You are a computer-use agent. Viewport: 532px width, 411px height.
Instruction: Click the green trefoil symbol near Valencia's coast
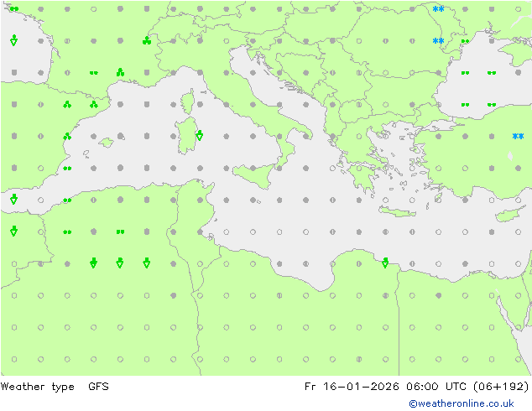[x=67, y=136]
